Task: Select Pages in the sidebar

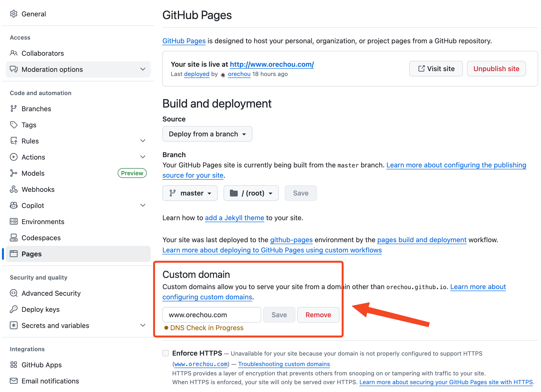Action: (x=78, y=254)
